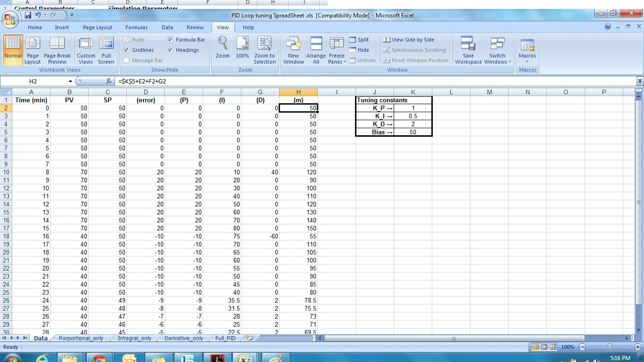Switch to the Full_PID sheet tab
The image size is (644, 362).
225,338
